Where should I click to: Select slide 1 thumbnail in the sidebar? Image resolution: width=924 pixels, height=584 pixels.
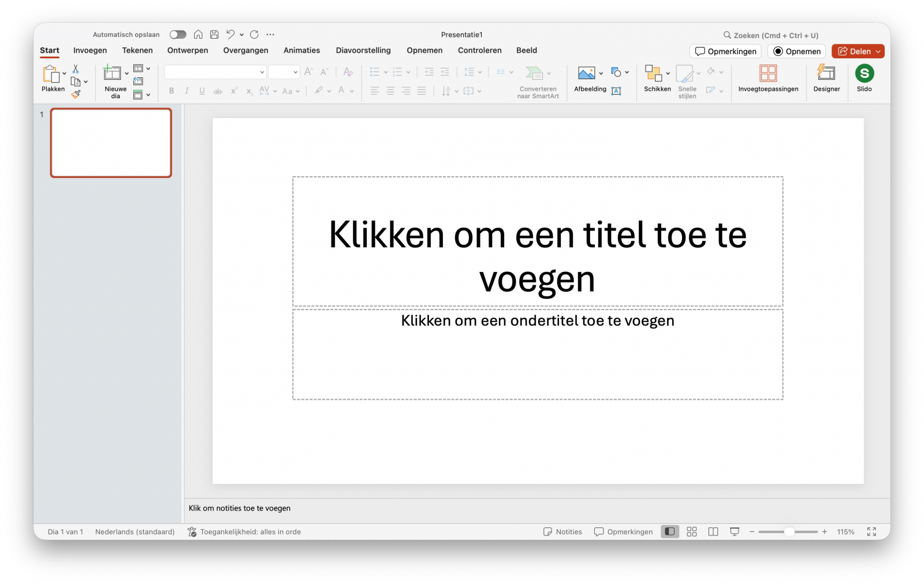tap(111, 143)
